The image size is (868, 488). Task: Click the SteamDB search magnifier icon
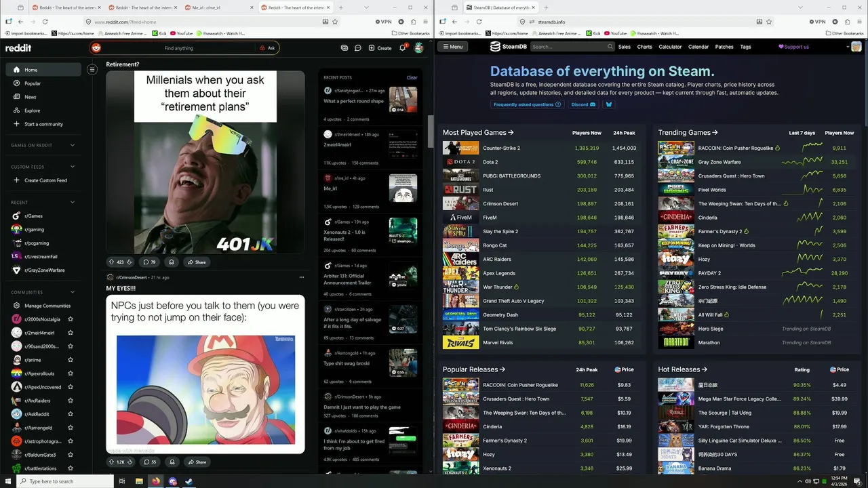(x=610, y=47)
